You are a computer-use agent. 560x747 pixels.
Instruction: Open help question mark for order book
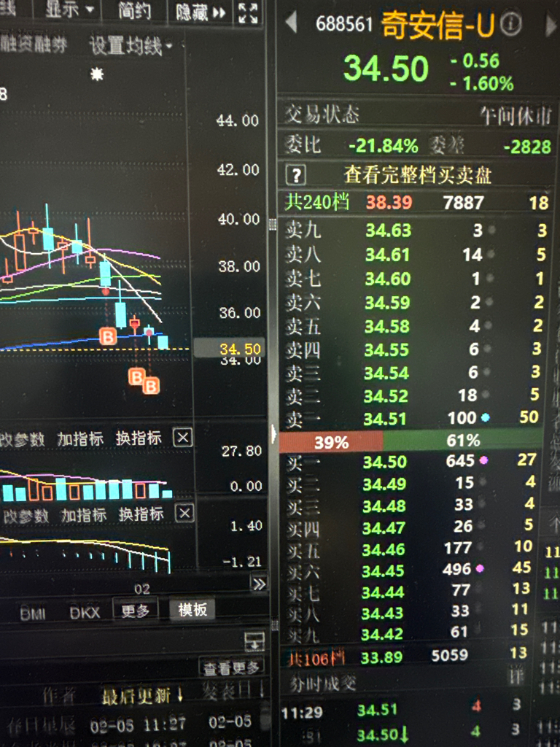296,175
